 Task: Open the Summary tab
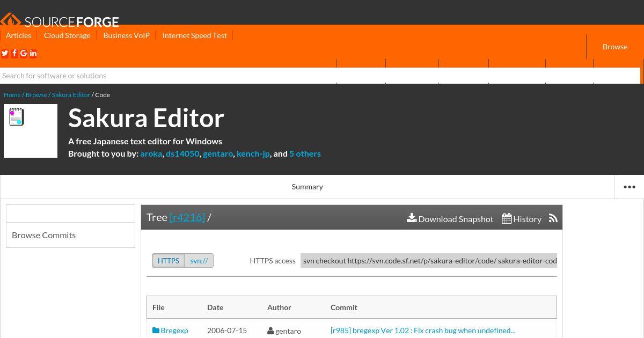[308, 187]
